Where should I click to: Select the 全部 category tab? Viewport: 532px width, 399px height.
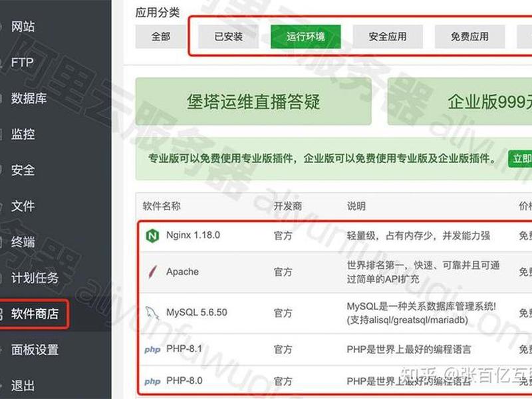161,37
